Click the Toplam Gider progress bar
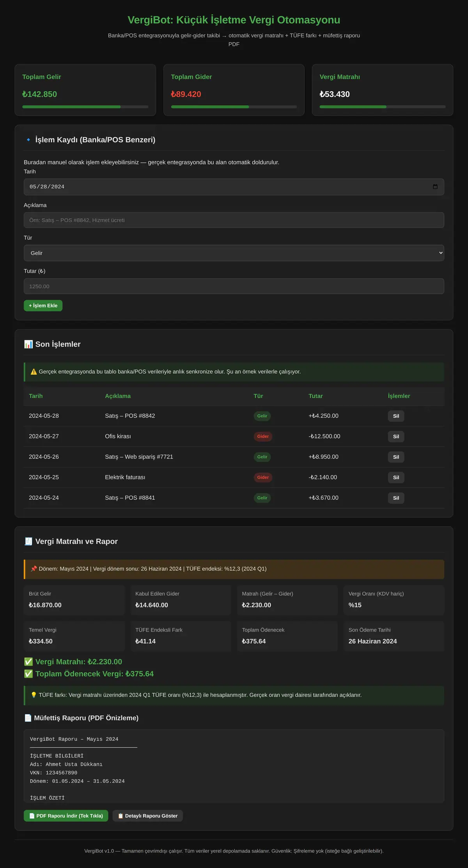Image resolution: width=468 pixels, height=868 pixels. (234, 107)
